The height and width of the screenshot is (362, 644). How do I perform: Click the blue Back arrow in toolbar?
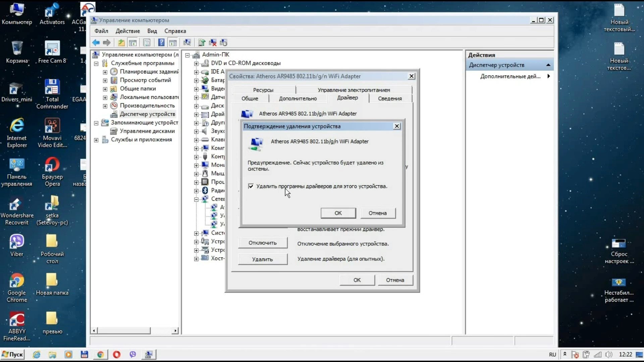coord(96,43)
